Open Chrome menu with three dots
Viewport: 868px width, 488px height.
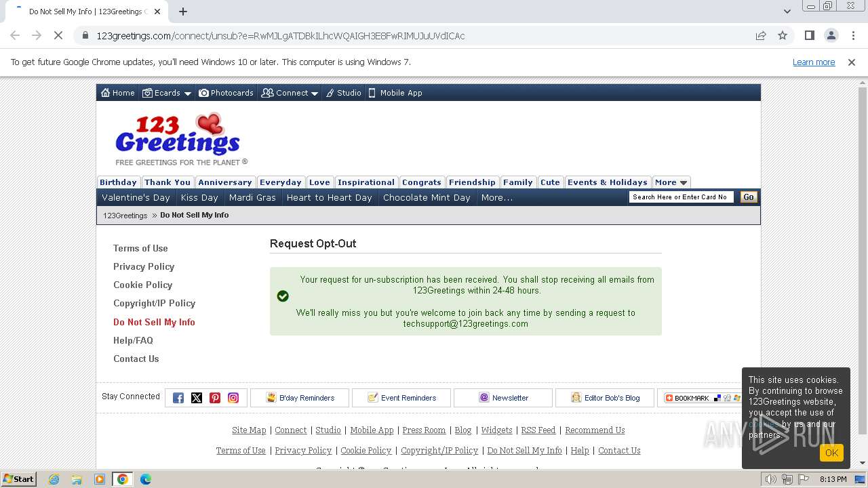852,35
